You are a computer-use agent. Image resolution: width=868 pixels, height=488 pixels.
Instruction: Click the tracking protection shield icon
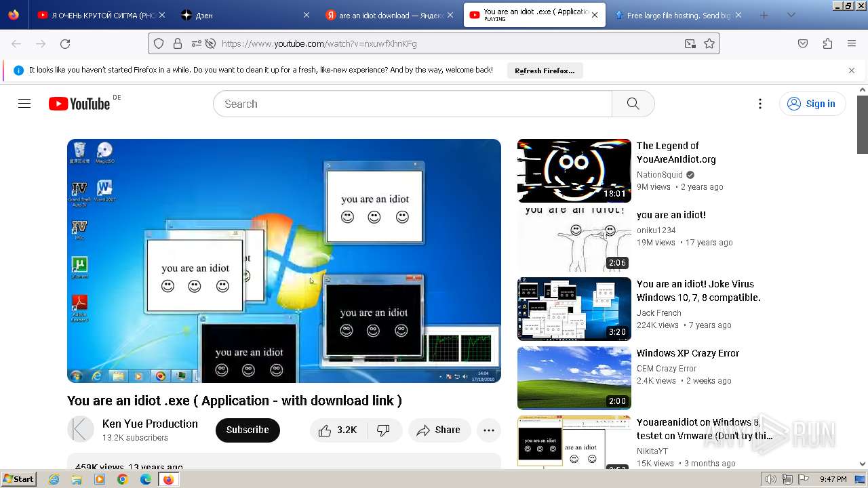click(x=159, y=43)
